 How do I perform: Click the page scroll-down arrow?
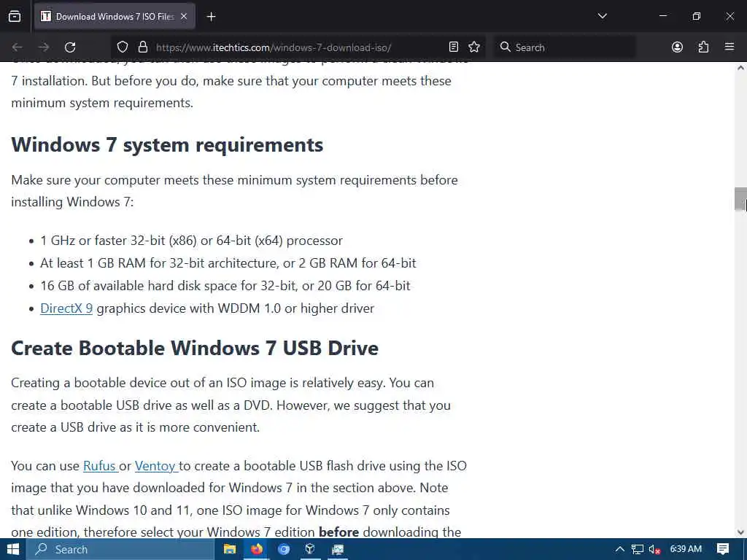(x=740, y=532)
